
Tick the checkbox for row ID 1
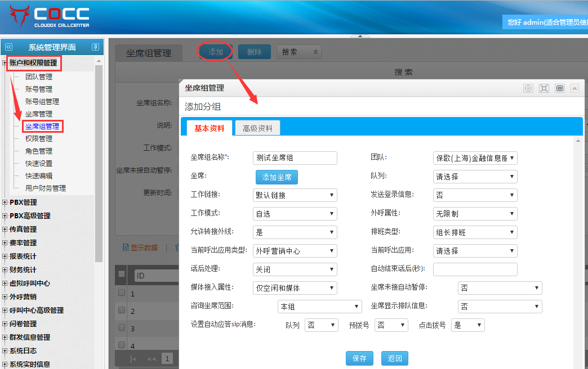click(122, 293)
